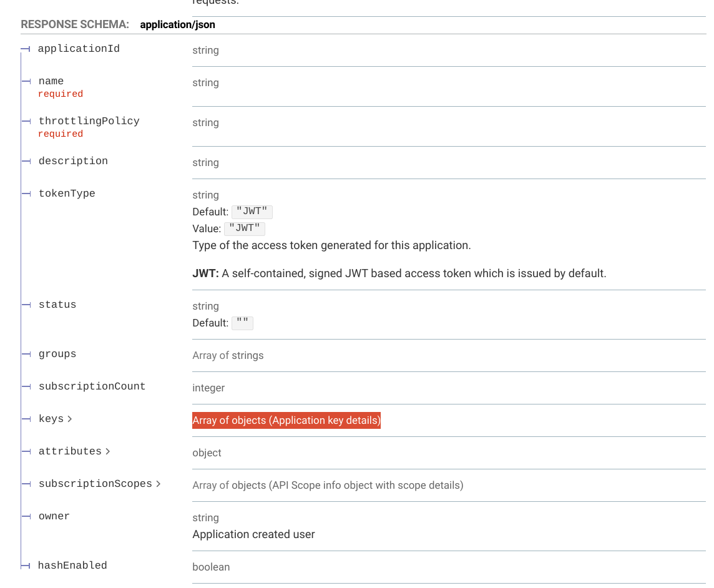The height and width of the screenshot is (588, 714).
Task: Click the tree connector icon beside tokenType
Action: tap(26, 193)
